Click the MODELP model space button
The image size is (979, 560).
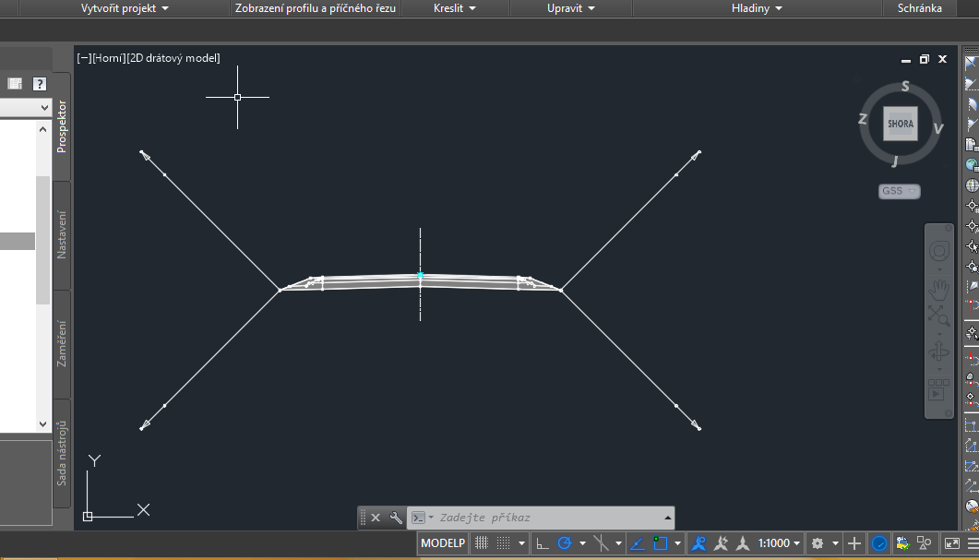[443, 543]
